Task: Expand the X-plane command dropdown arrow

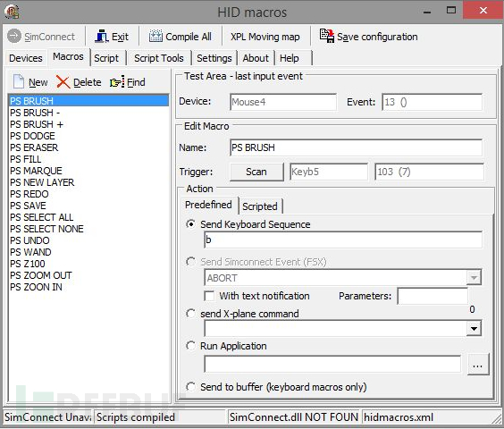Action: (x=474, y=329)
